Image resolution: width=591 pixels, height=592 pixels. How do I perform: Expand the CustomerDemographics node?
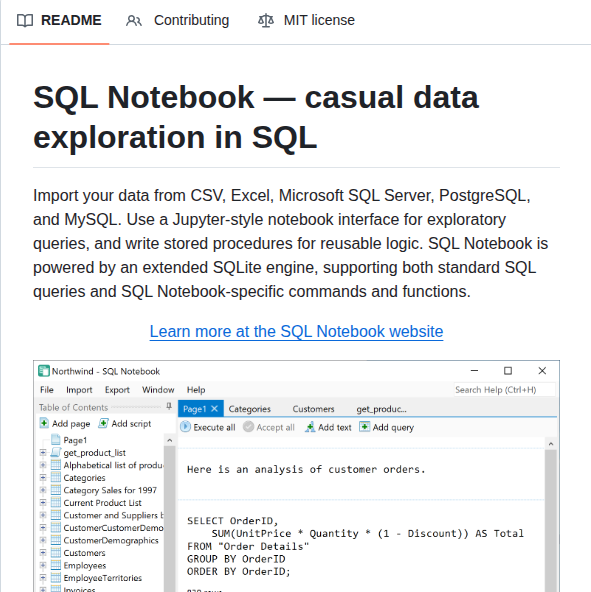(x=43, y=540)
